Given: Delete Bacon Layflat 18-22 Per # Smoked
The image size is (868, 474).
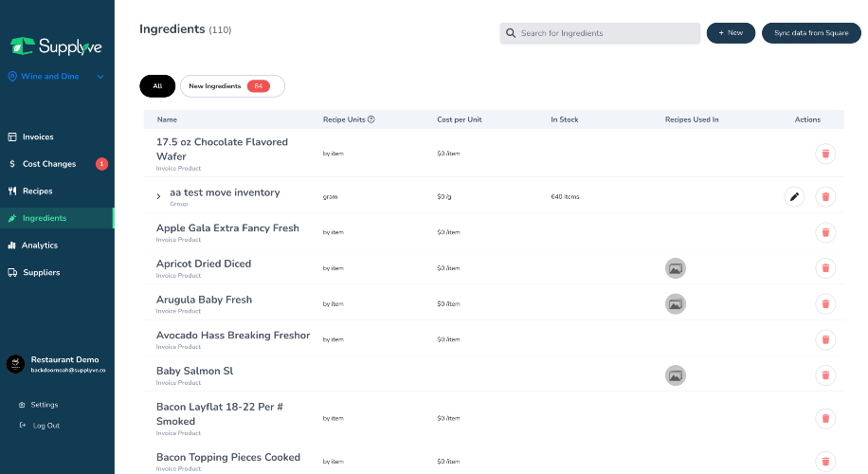Looking at the screenshot, I should point(825,419).
